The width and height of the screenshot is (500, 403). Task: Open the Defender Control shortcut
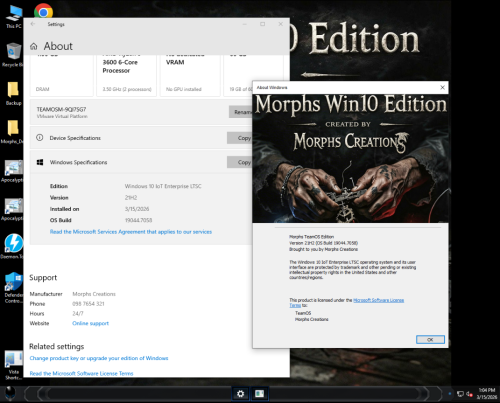13,287
